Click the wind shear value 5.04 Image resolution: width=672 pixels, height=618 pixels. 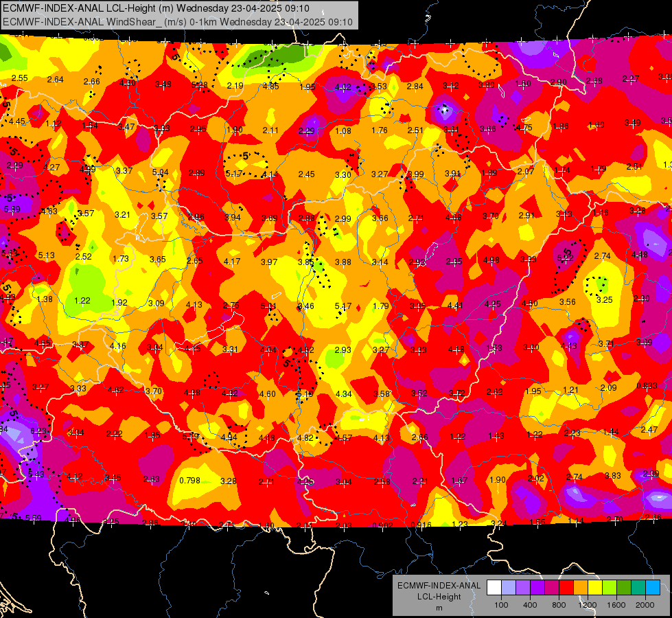click(x=161, y=172)
